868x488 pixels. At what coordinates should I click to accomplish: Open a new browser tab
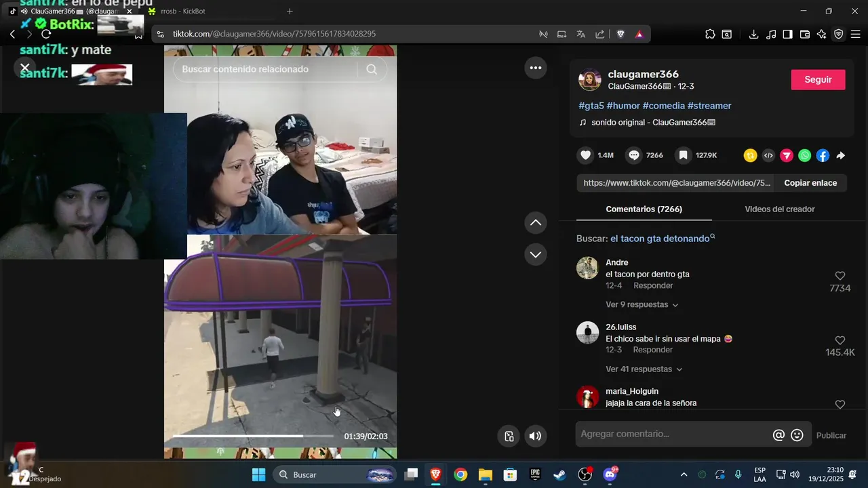290,11
